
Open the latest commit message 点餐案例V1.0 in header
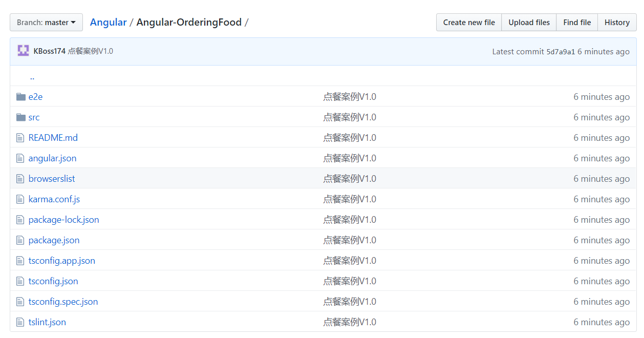91,51
